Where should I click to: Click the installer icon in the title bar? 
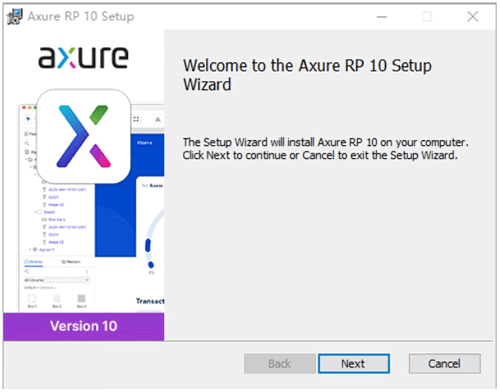[15, 16]
